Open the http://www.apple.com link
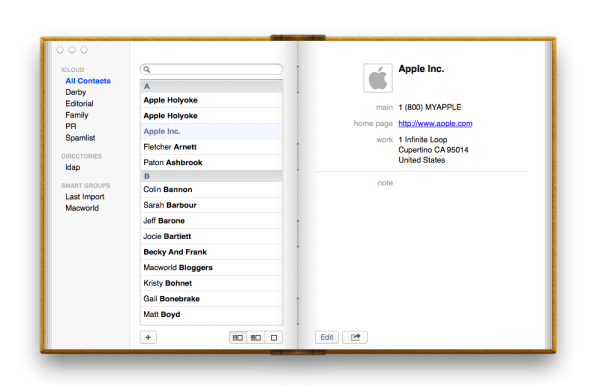This screenshot has height=386, width=606. (435, 123)
